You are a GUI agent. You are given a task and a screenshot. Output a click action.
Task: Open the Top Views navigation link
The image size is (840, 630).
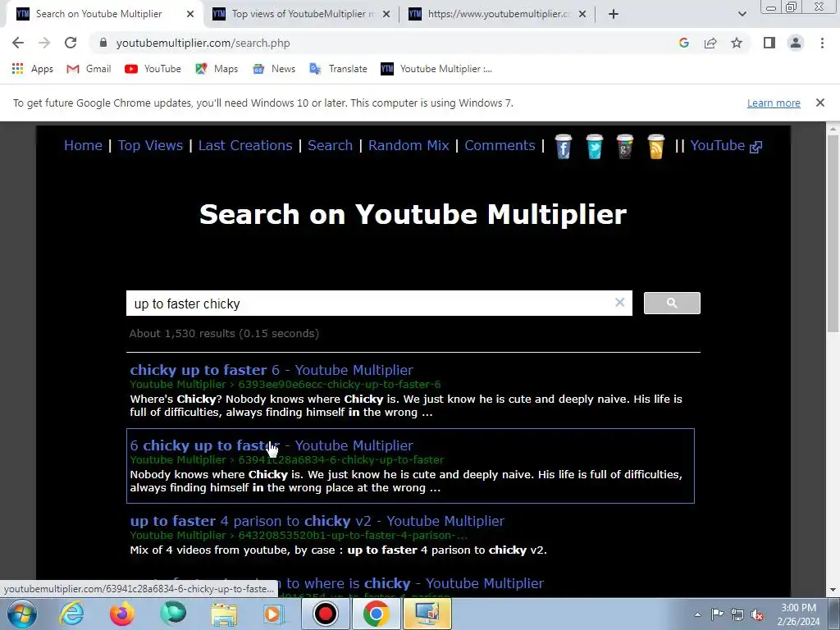pyautogui.click(x=151, y=145)
